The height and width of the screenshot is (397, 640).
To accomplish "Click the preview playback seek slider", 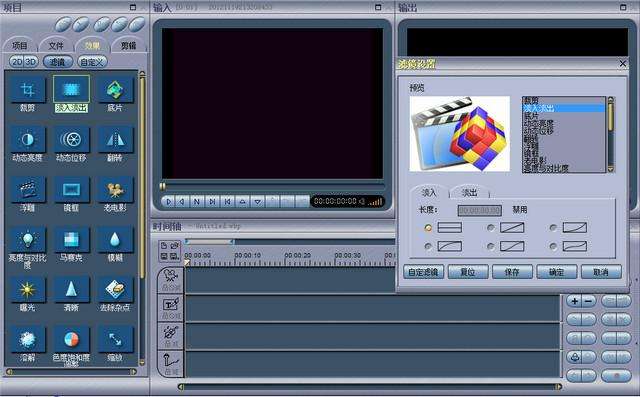I will point(271,187).
